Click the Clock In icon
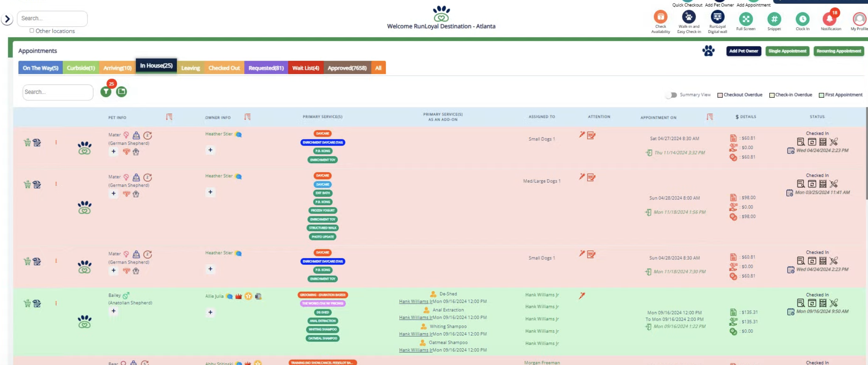The width and height of the screenshot is (868, 365). click(802, 19)
